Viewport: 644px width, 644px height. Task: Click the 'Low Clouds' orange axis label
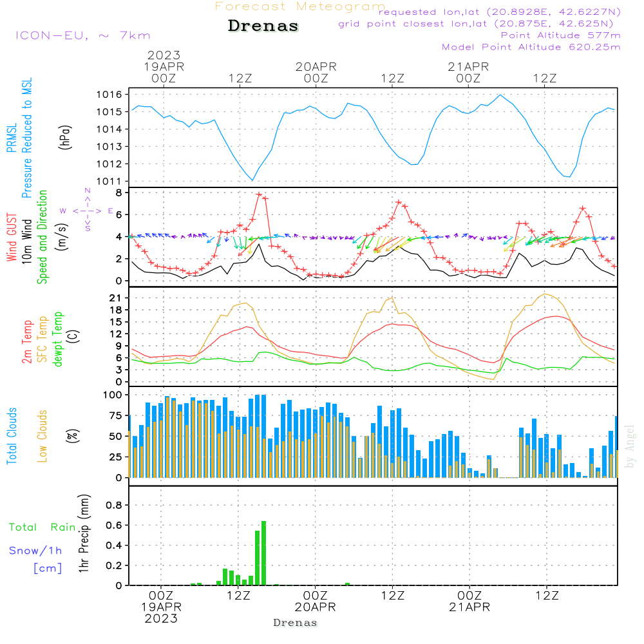pos(43,436)
